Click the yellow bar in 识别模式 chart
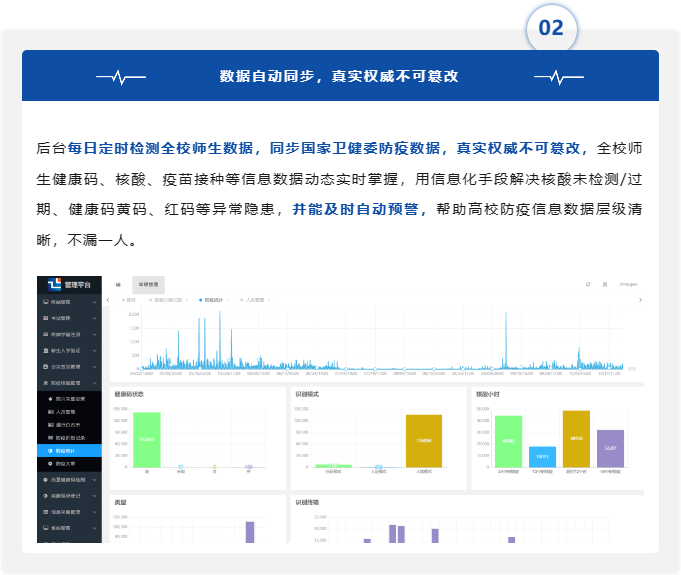The width and height of the screenshot is (681, 575). [x=423, y=441]
